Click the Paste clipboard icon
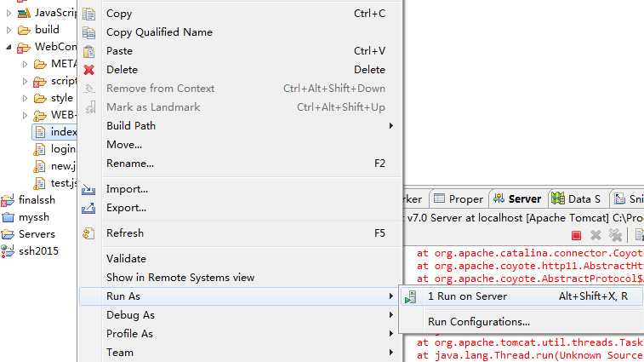 88,51
